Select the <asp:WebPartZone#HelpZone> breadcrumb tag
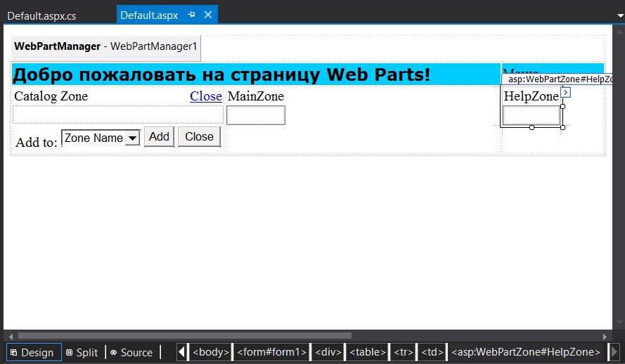625x364 pixels. [526, 352]
